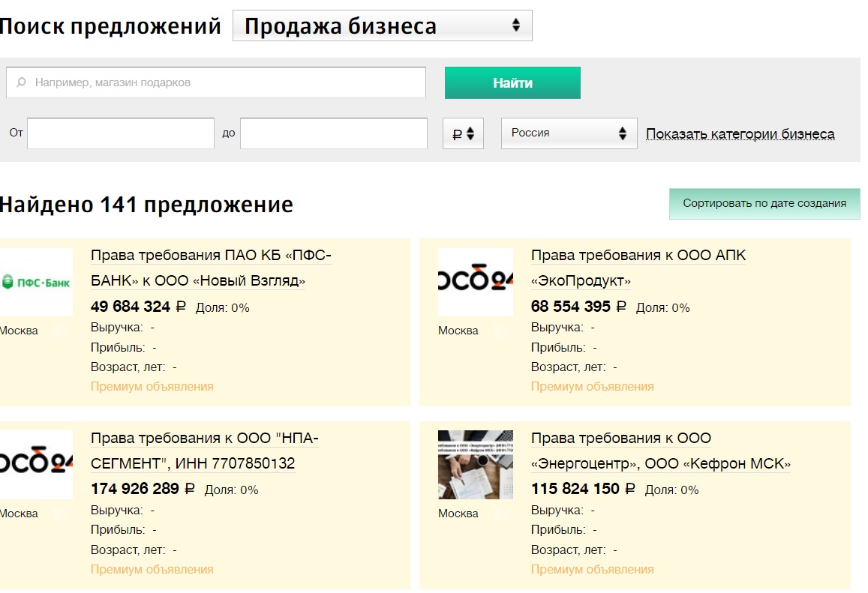This screenshot has height=593, width=868.
Task: Expand the ruble currency selector
Action: [x=464, y=133]
